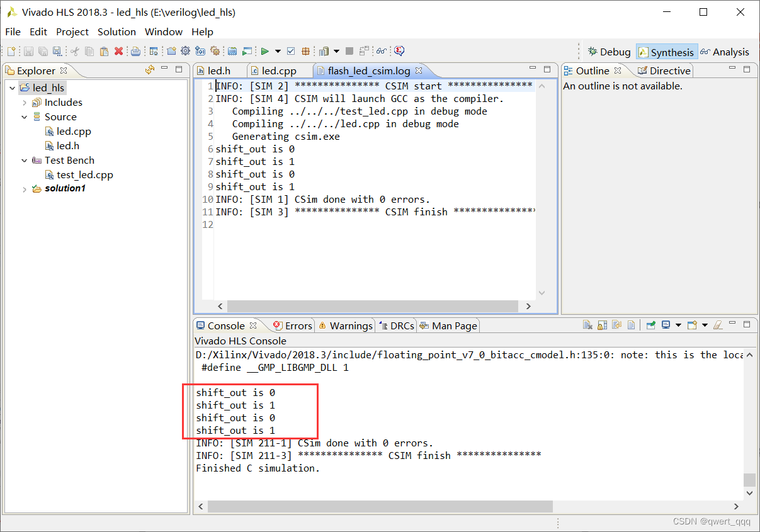Open Display Selected Console dropdown arrow

[678, 325]
